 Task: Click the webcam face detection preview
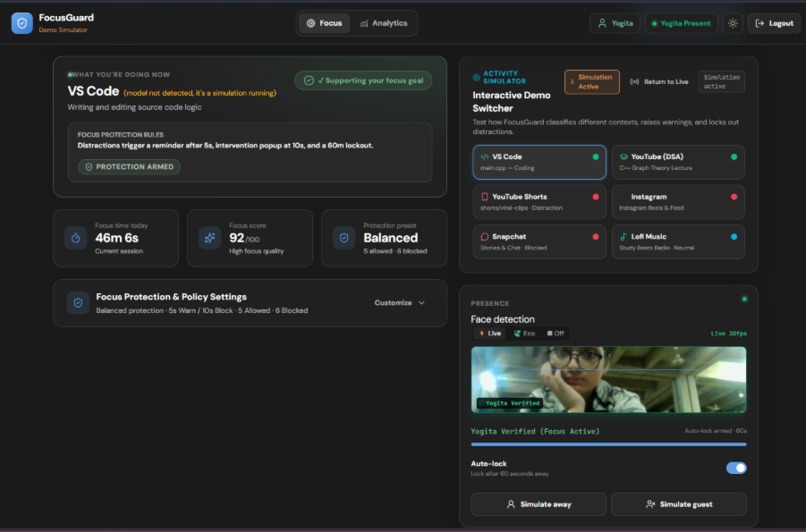pos(609,379)
